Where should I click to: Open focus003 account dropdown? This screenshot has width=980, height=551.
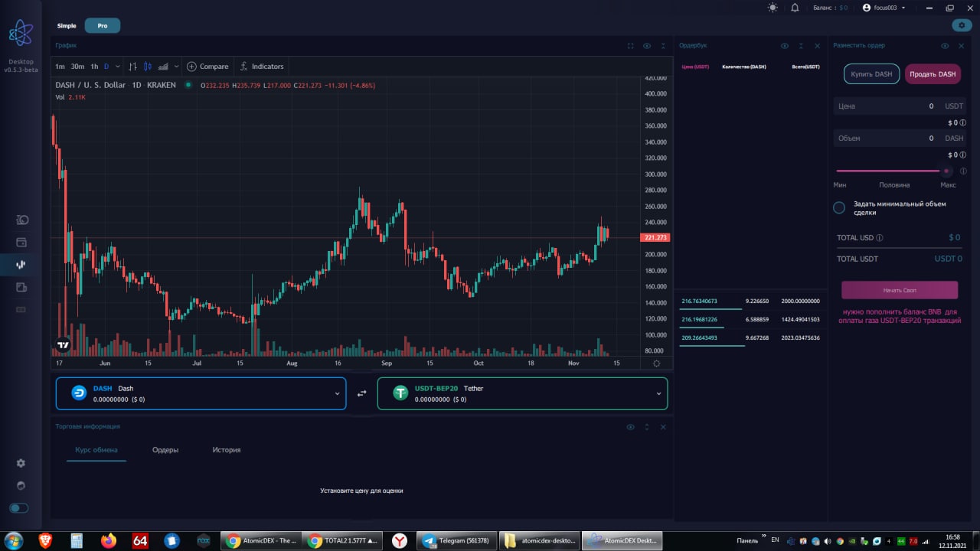tap(884, 8)
